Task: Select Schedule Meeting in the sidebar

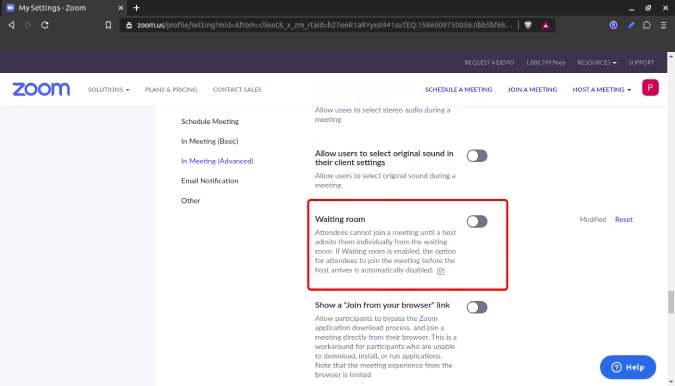Action: (x=210, y=121)
